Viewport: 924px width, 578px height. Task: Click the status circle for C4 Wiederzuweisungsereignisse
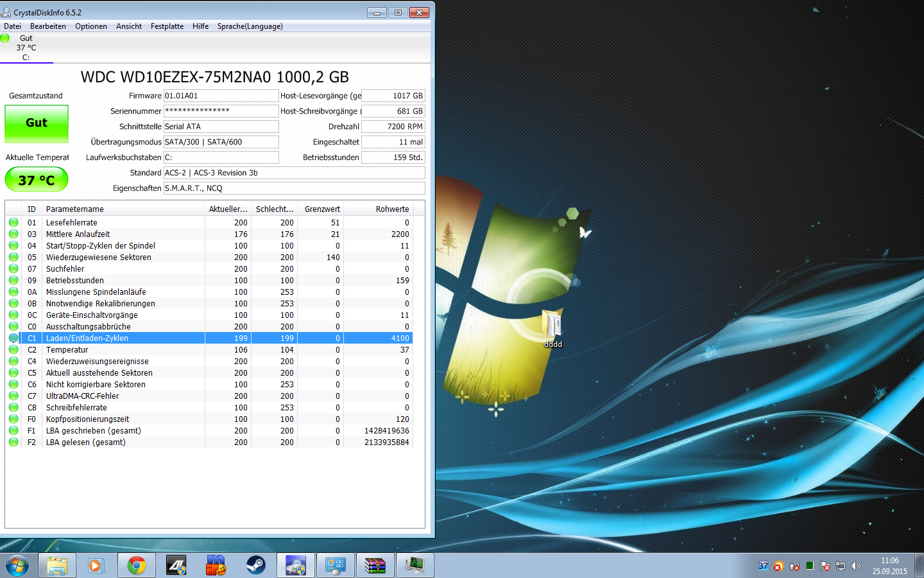point(13,361)
